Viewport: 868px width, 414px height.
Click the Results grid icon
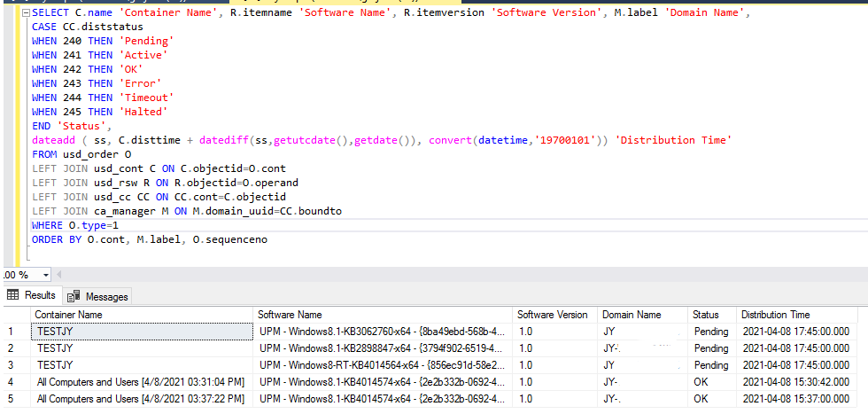(x=13, y=295)
